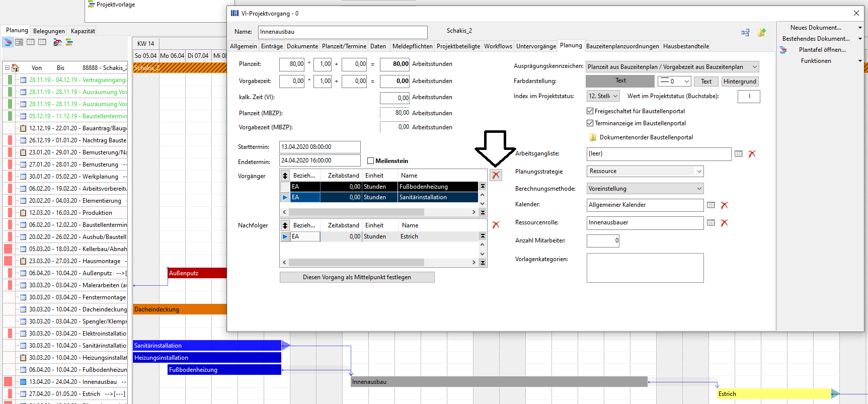Click the Name field containing Innenausbau

(343, 32)
